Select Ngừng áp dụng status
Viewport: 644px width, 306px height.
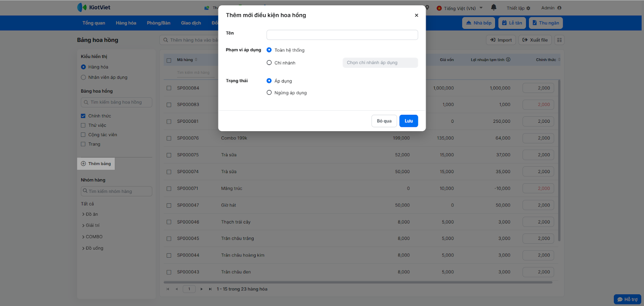[269, 93]
